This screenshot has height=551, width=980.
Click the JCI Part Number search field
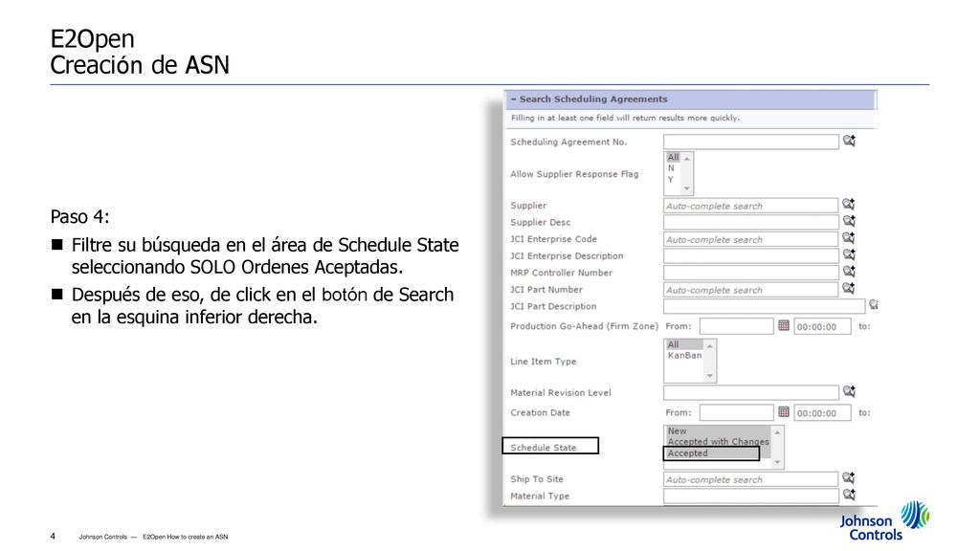click(x=750, y=290)
